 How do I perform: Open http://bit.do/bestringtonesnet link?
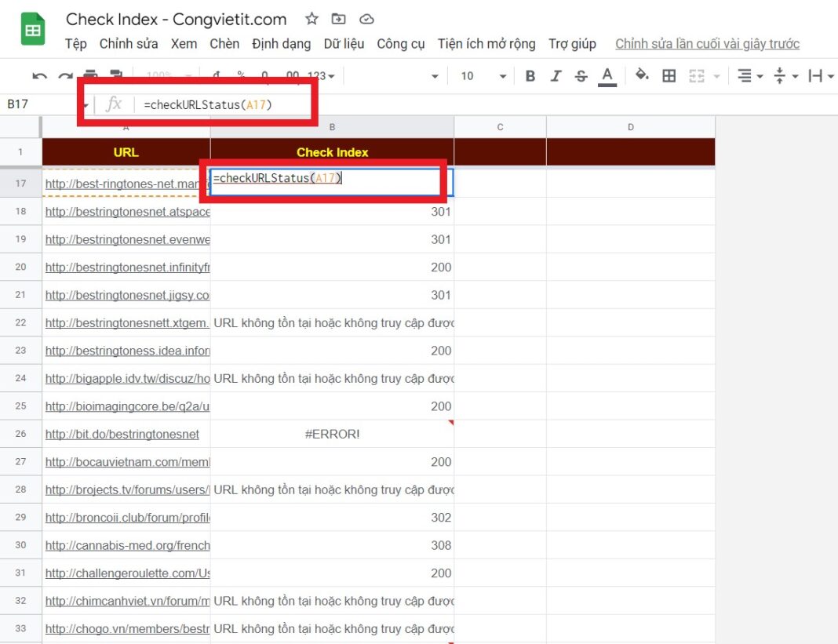[x=122, y=434]
